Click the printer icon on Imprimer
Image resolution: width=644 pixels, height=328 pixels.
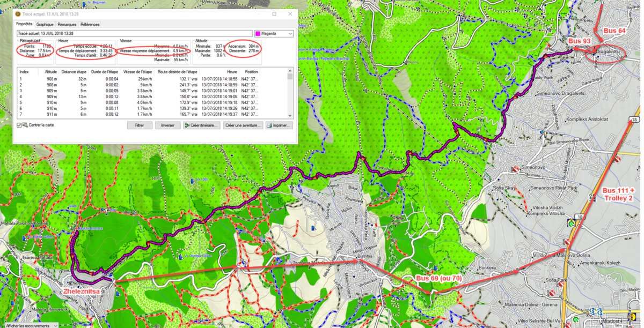click(x=269, y=125)
